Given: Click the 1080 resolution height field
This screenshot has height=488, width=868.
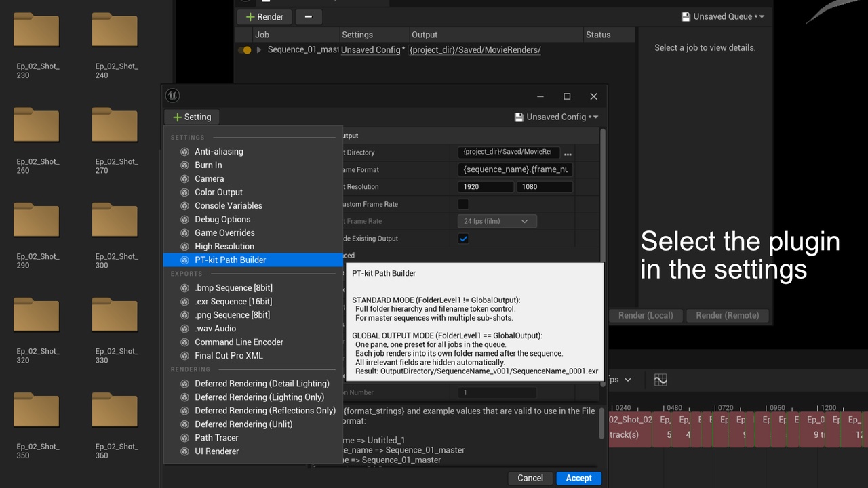Looking at the screenshot, I should (545, 187).
